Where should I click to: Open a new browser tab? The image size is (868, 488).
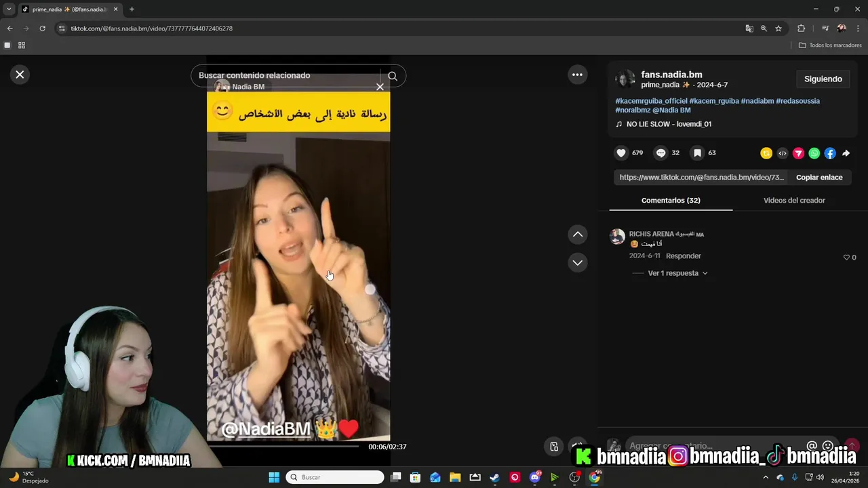click(x=132, y=9)
